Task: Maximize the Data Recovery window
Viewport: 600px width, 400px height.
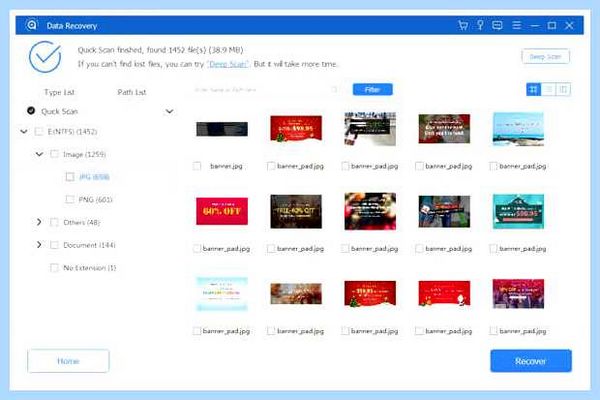Action: [552, 25]
